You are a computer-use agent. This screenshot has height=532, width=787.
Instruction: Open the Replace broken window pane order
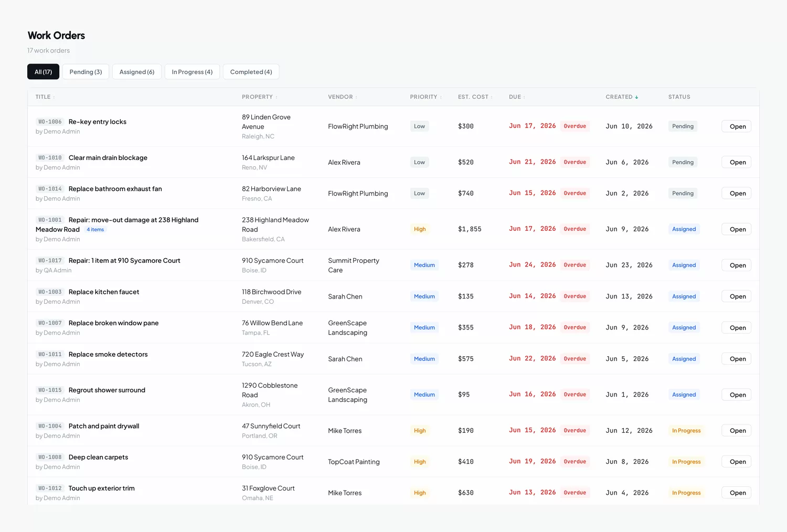point(737,328)
